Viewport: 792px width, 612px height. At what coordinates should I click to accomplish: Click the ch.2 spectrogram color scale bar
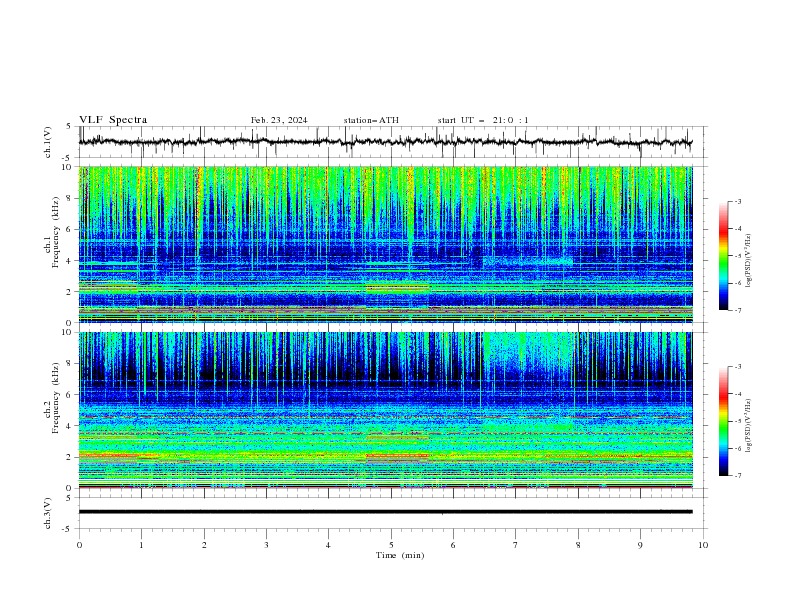coord(724,421)
